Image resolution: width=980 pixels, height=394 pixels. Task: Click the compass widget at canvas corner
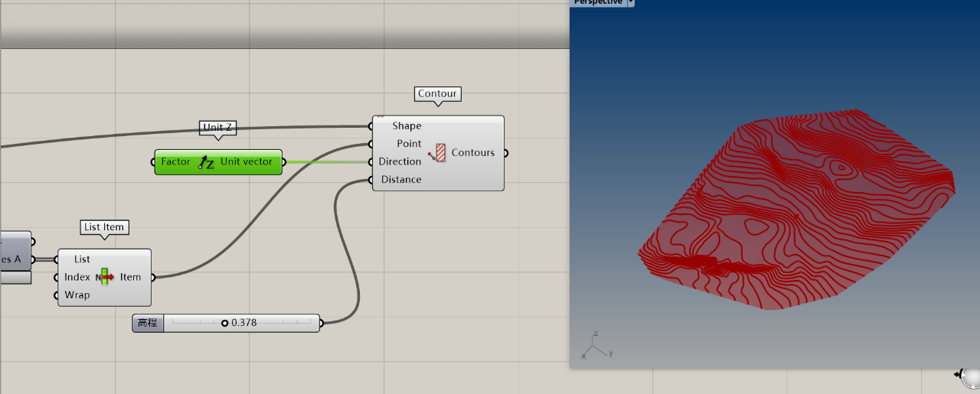(969, 376)
